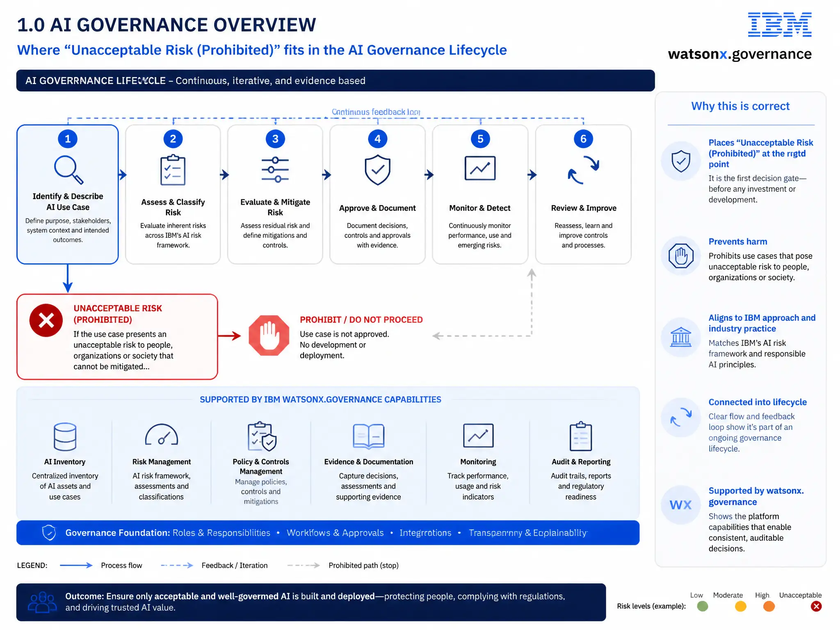
Task: Click the green Low risk level dot
Action: click(703, 606)
